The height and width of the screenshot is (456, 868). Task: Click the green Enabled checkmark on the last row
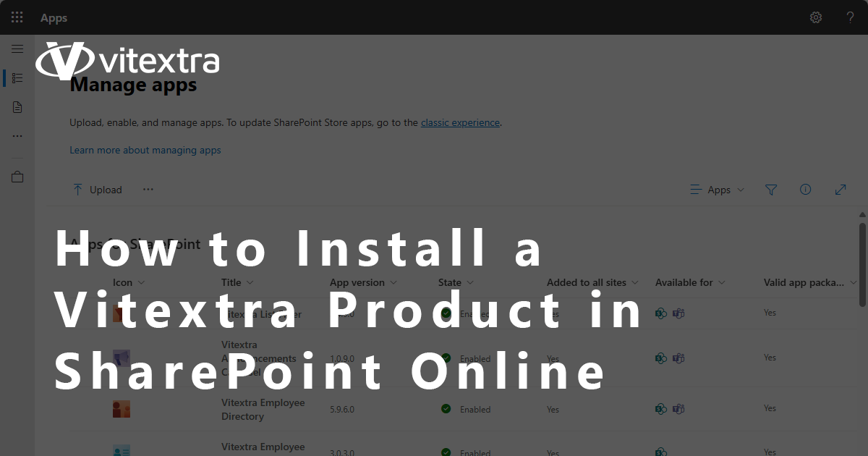[446, 452]
